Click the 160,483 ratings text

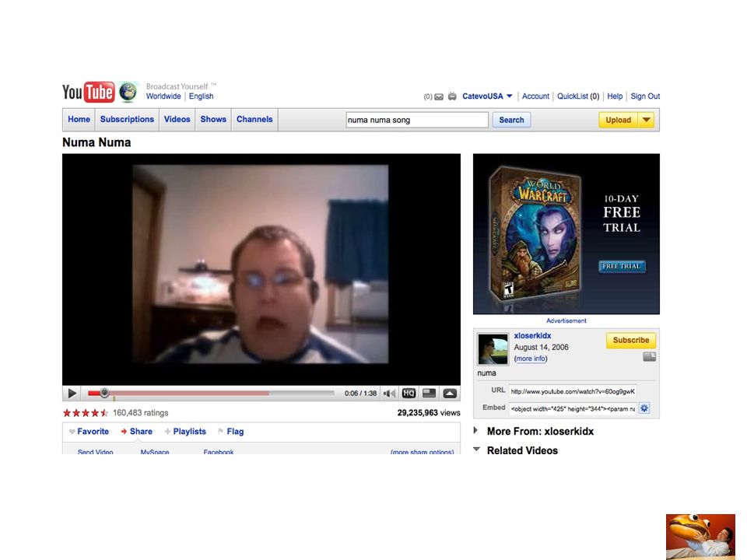(141, 413)
